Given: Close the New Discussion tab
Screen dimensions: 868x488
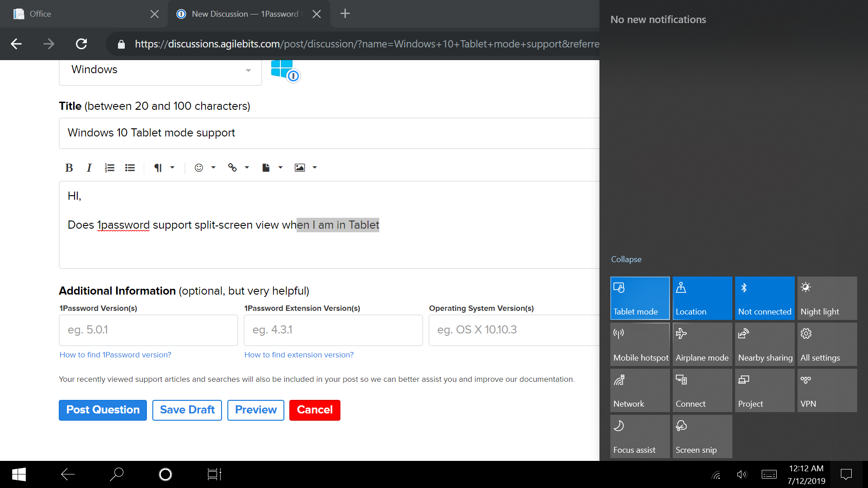Looking at the screenshot, I should tap(317, 14).
